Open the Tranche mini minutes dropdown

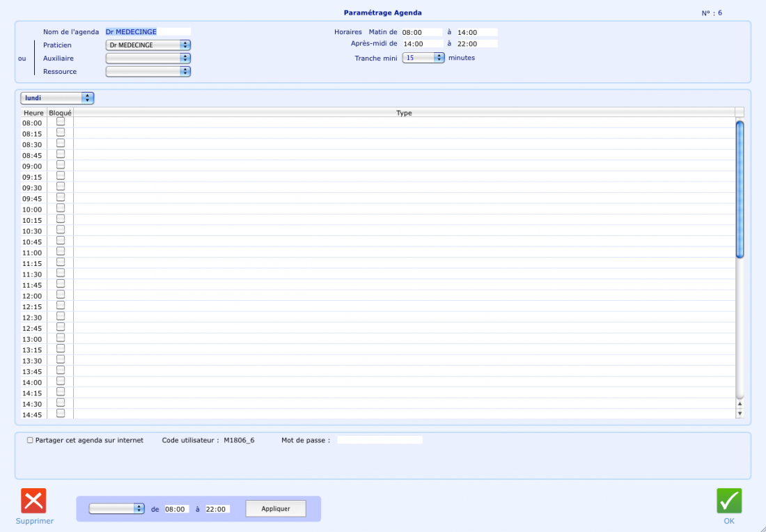pos(423,58)
